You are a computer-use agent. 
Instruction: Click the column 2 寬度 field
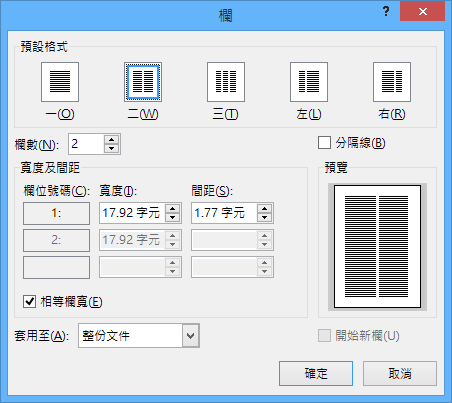132,240
